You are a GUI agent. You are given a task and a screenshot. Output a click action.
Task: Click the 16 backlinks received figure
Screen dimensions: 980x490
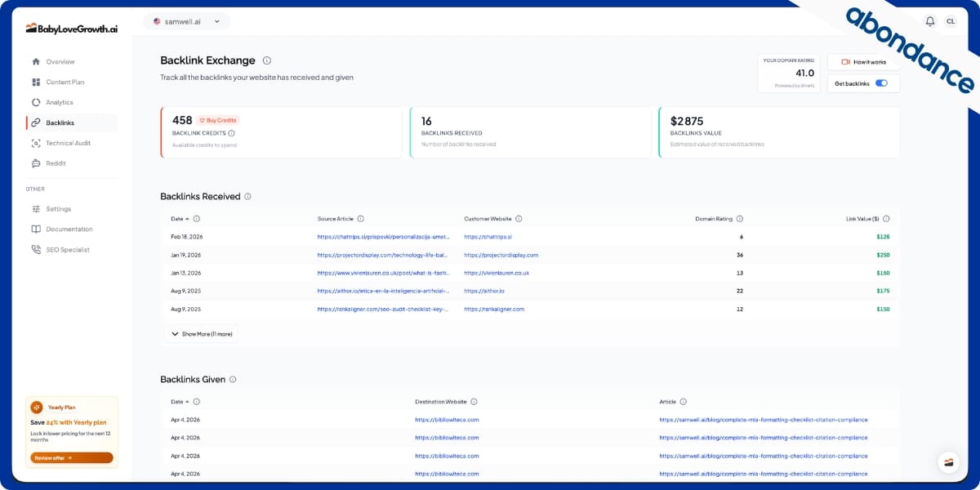click(428, 120)
